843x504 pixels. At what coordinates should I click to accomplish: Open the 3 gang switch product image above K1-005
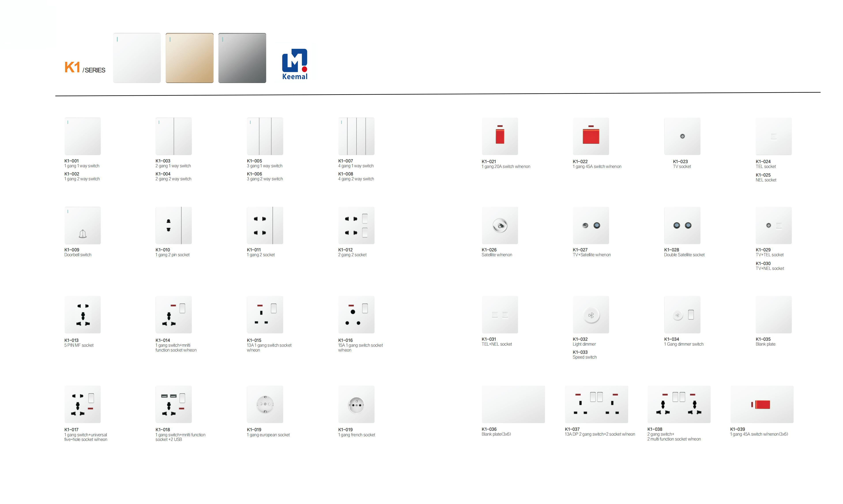click(265, 136)
